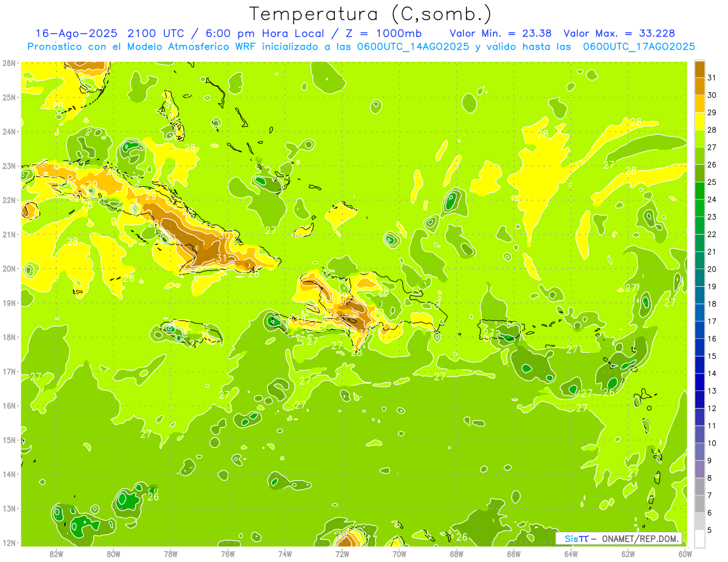The width and height of the screenshot is (728, 562).
Task: Click the amber legend swatch between 29 and 30
Action: pyautogui.click(x=699, y=103)
